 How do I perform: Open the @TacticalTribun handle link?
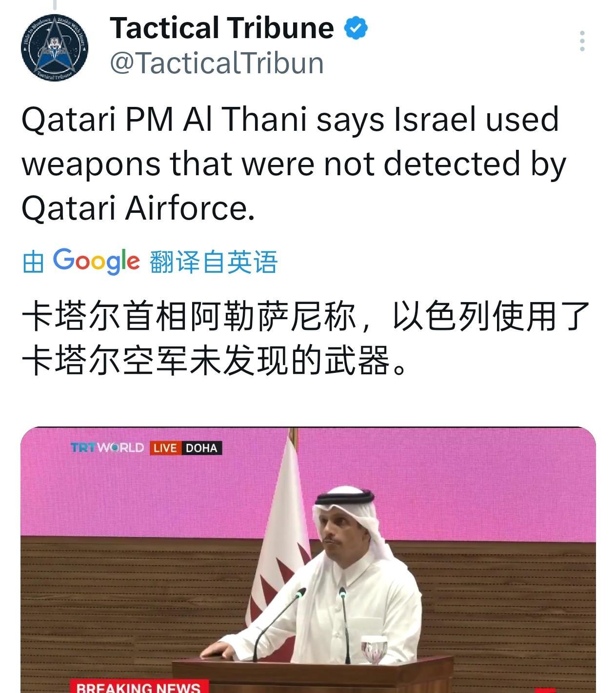coord(217,63)
